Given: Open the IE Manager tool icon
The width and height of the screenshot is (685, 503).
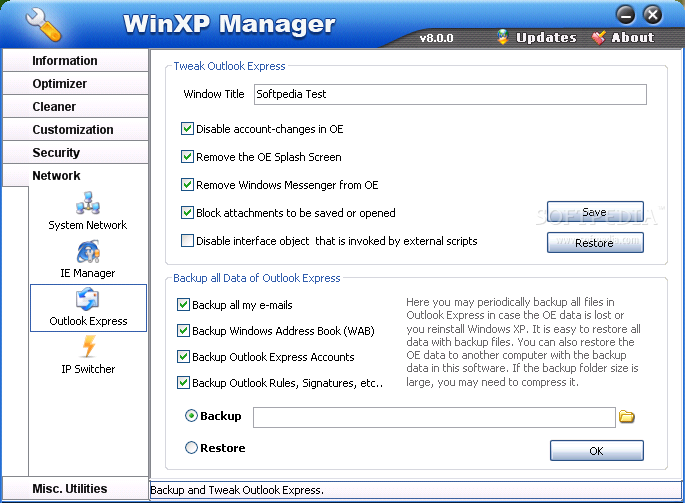Looking at the screenshot, I should [x=88, y=251].
